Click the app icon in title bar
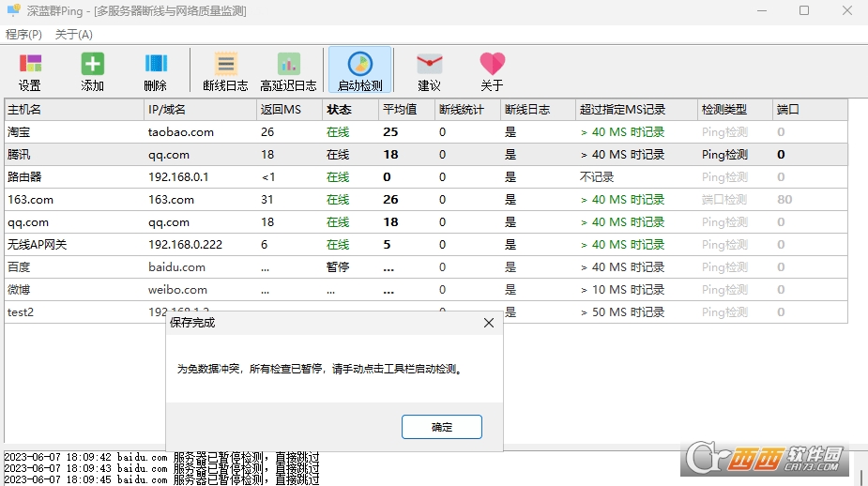 pyautogui.click(x=13, y=10)
